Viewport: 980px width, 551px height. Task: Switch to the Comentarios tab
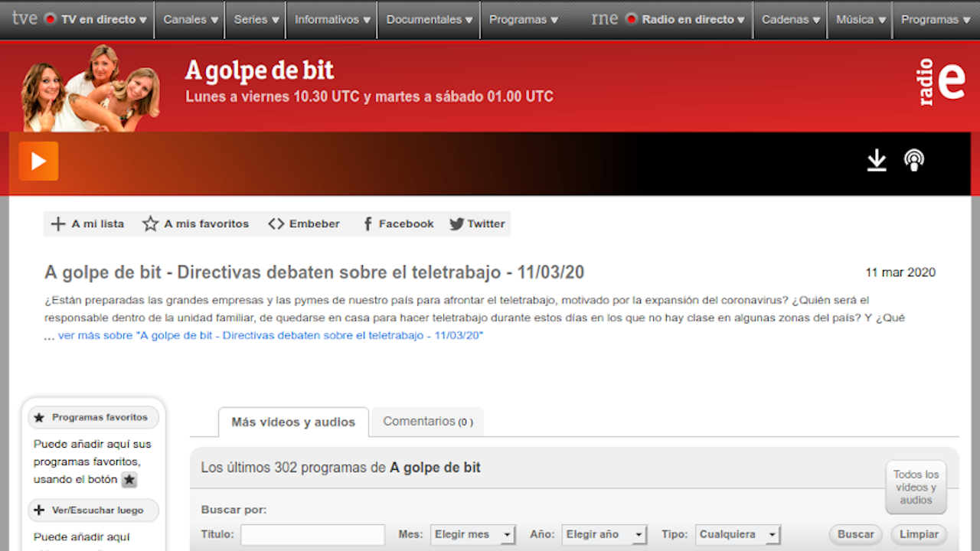coord(428,422)
